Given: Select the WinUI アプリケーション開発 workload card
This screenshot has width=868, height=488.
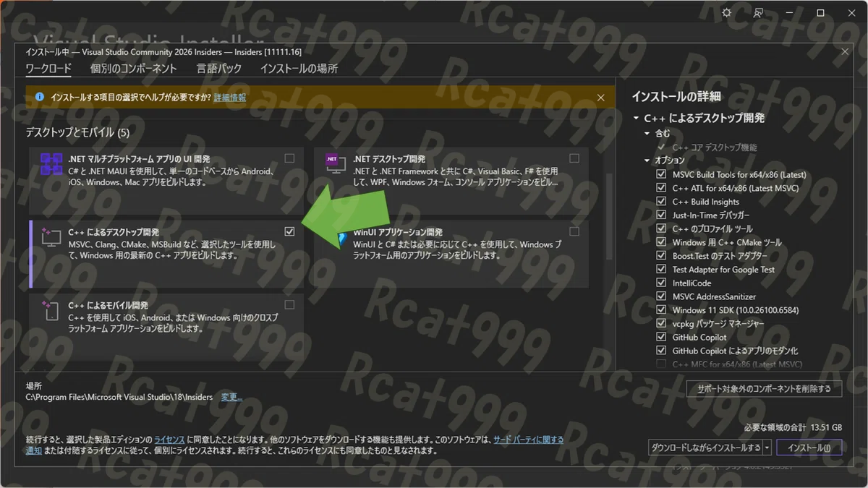Looking at the screenshot, I should (451, 254).
